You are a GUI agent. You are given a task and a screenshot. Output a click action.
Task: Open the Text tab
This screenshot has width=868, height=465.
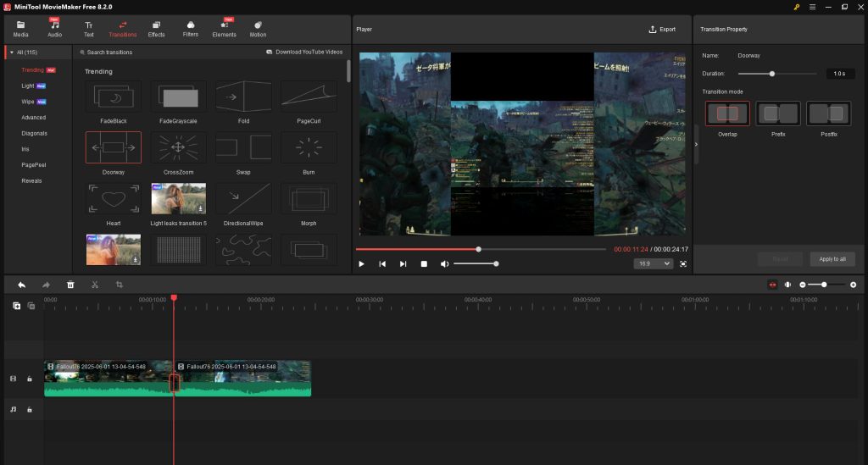click(88, 29)
